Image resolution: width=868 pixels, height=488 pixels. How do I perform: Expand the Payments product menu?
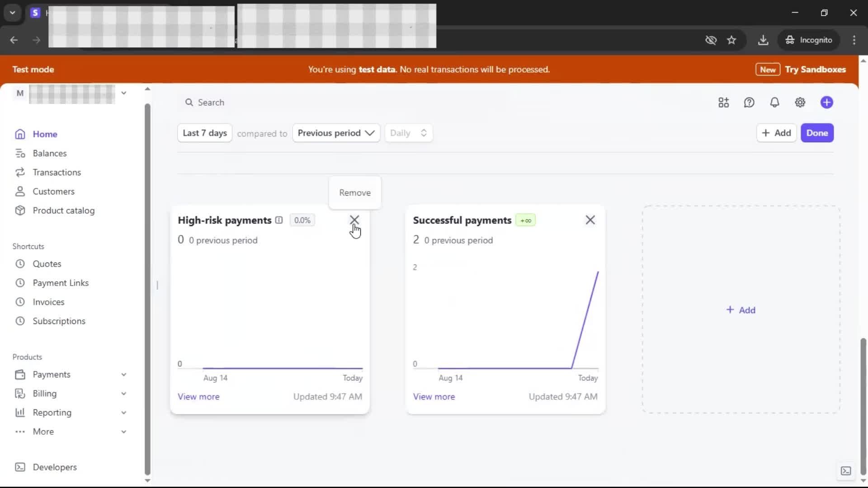pos(123,375)
